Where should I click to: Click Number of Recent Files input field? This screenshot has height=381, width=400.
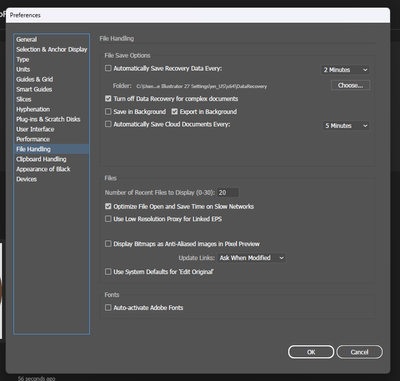coord(228,192)
